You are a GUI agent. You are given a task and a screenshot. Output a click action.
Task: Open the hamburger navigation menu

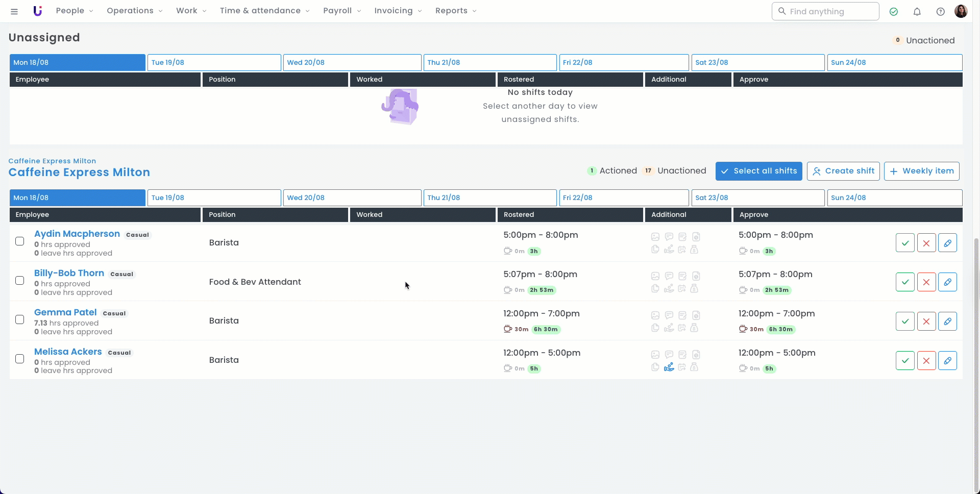click(x=14, y=11)
